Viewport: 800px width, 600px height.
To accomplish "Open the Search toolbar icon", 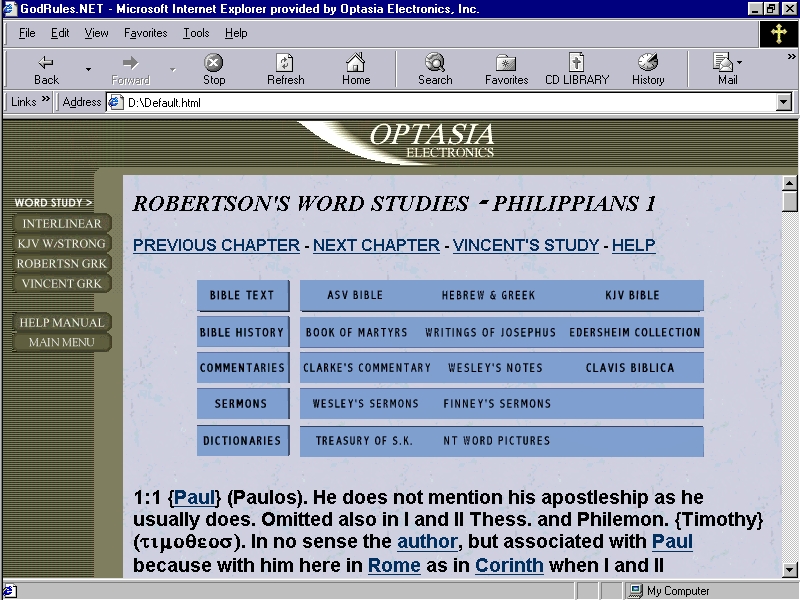I will click(435, 62).
